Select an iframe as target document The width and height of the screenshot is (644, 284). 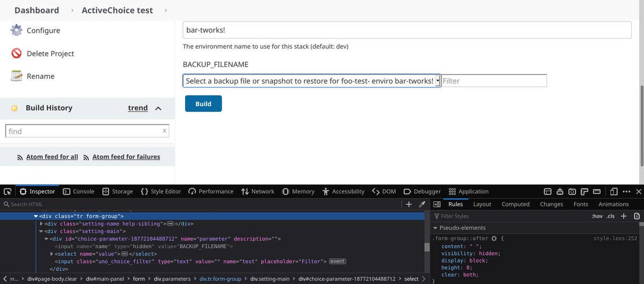pos(548,191)
